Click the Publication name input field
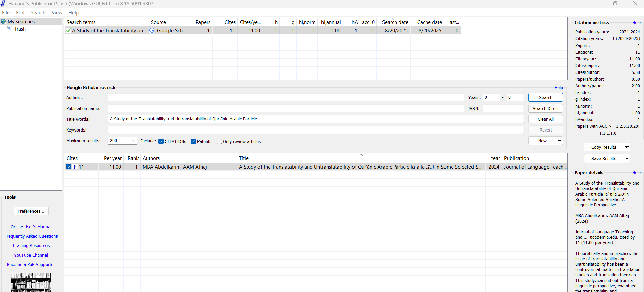 [x=286, y=108]
